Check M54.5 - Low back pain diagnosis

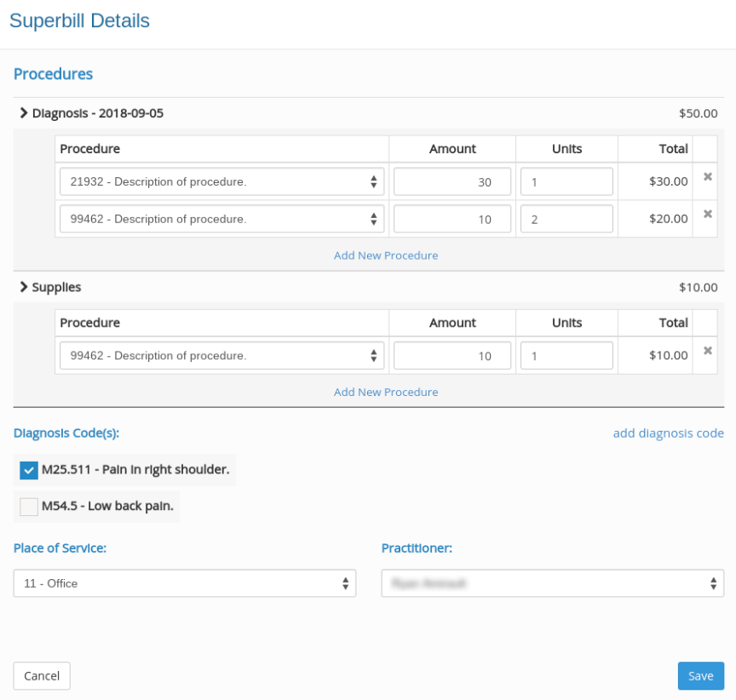(28, 507)
